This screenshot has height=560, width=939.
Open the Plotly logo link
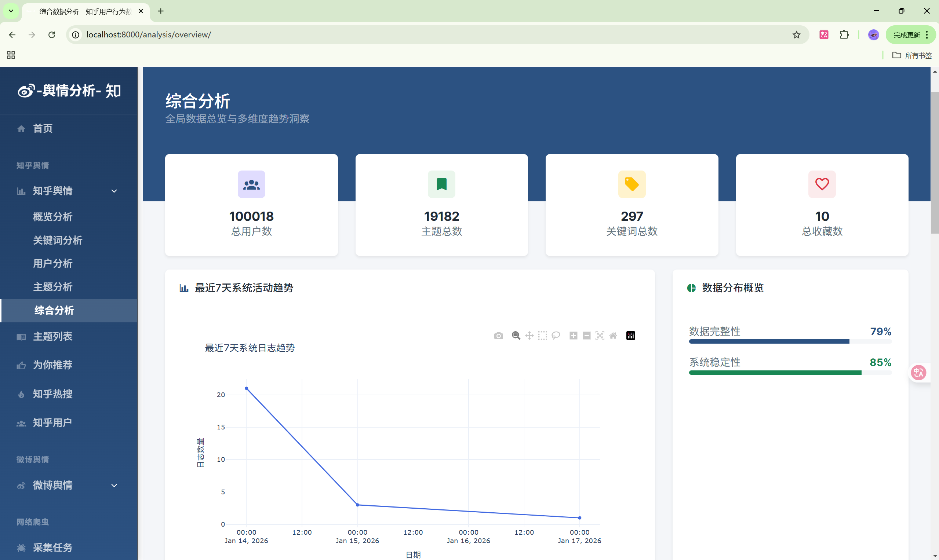click(630, 336)
